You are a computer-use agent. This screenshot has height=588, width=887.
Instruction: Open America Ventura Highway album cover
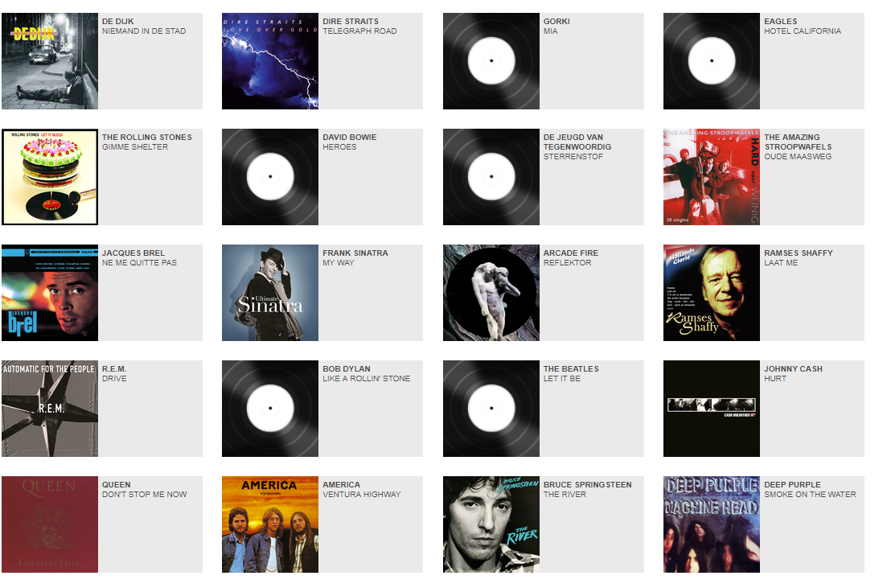[x=270, y=524]
